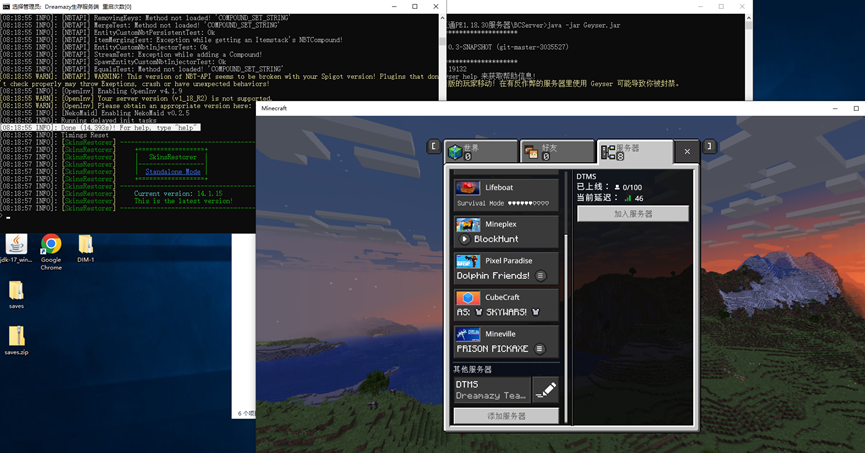This screenshot has height=453, width=865.
Task: Select the Mineplex server entry
Action: (506, 232)
